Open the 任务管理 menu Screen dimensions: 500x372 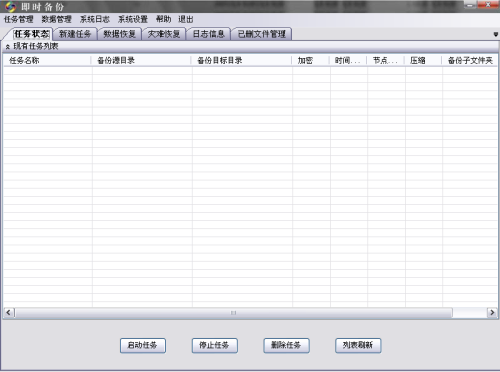pos(19,19)
